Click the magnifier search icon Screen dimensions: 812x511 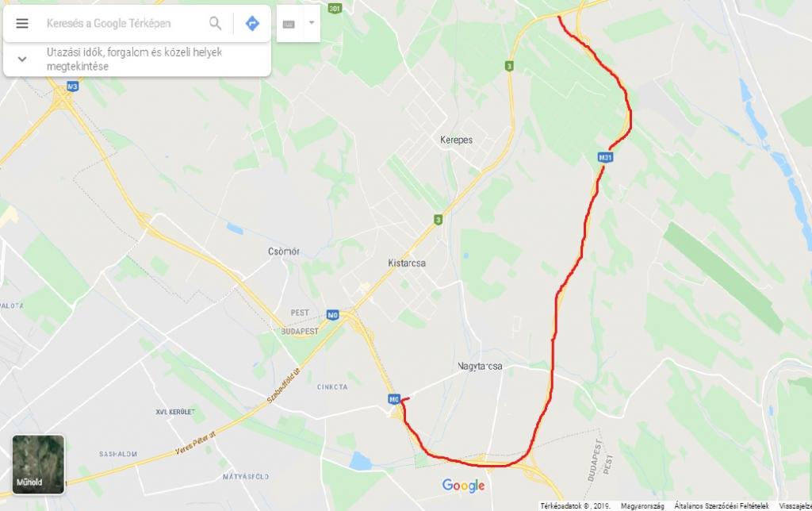coord(215,23)
